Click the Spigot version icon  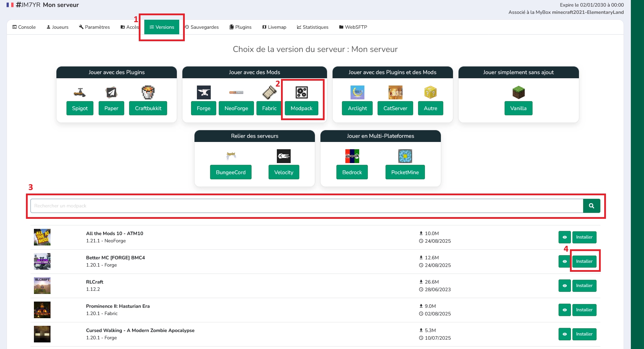(80, 92)
